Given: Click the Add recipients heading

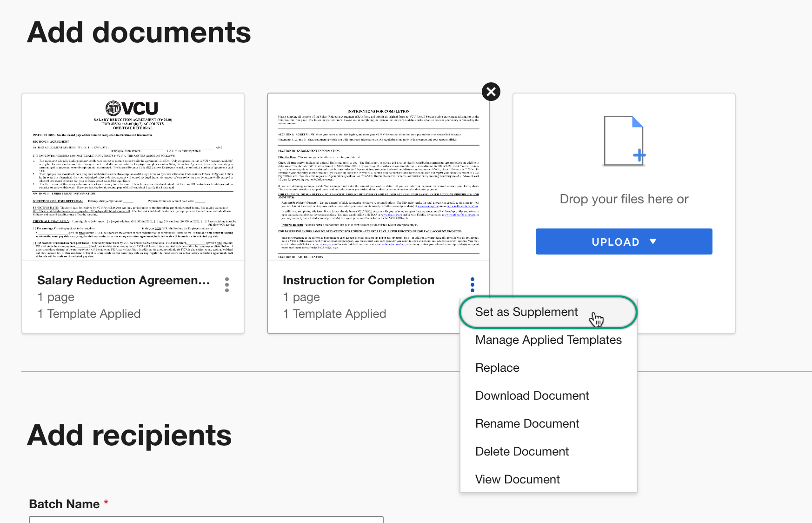Looking at the screenshot, I should pyautogui.click(x=129, y=436).
